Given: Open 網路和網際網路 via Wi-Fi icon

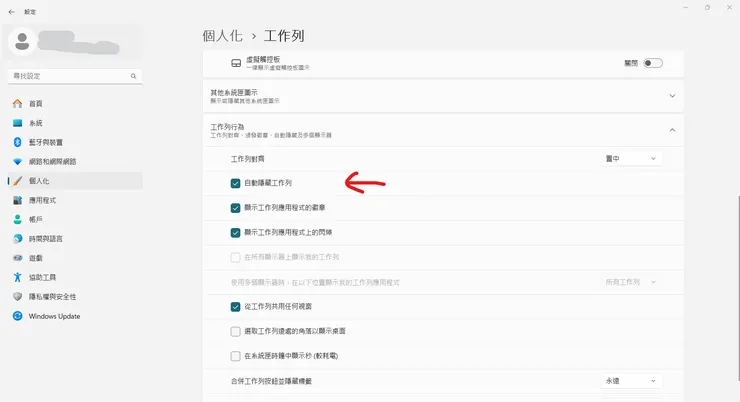Looking at the screenshot, I should pyautogui.click(x=17, y=161).
